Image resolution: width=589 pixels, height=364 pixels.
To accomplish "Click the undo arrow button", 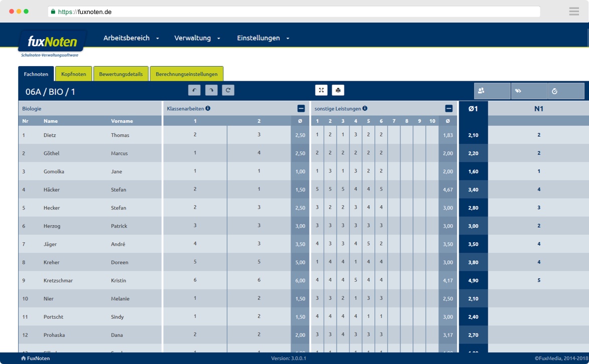I will click(x=194, y=90).
